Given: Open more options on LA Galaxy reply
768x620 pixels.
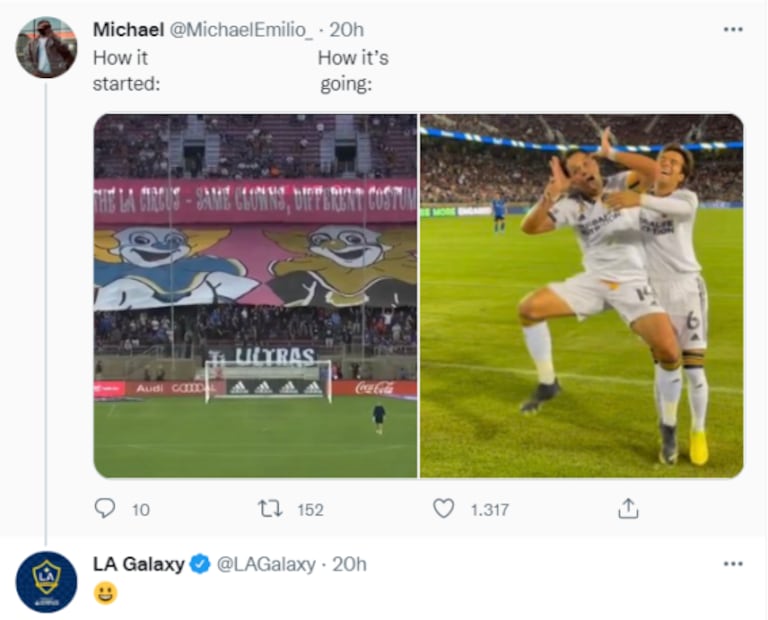Looking at the screenshot, I should pos(733,564).
